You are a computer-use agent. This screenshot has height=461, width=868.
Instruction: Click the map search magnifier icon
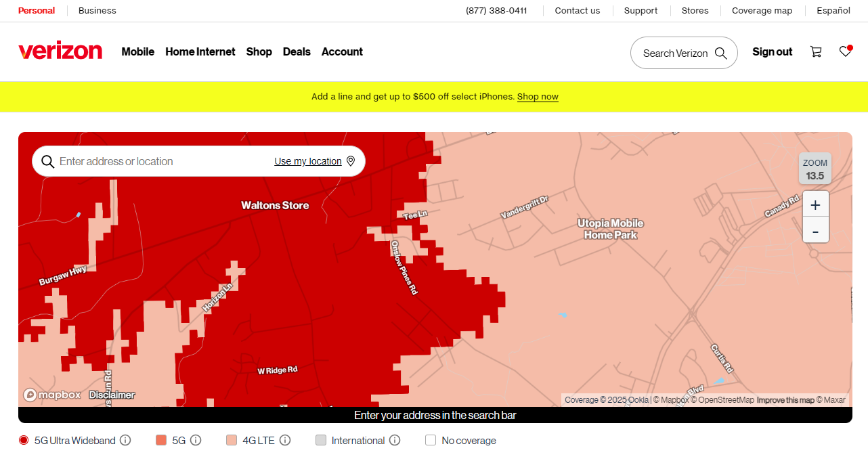click(x=48, y=161)
